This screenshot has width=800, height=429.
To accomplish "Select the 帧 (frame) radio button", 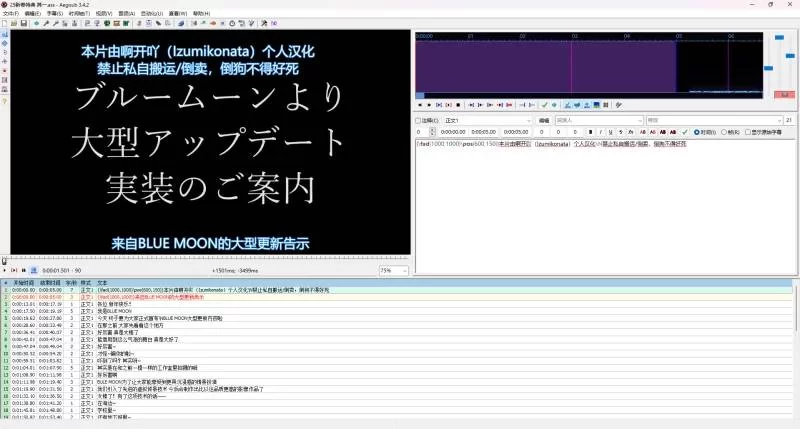I will [724, 132].
